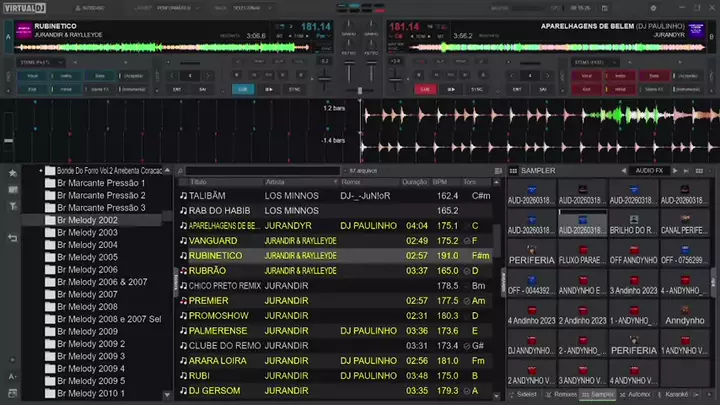Toggle Deck B Vocal stem pad
720x405 pixels.
(586, 76)
